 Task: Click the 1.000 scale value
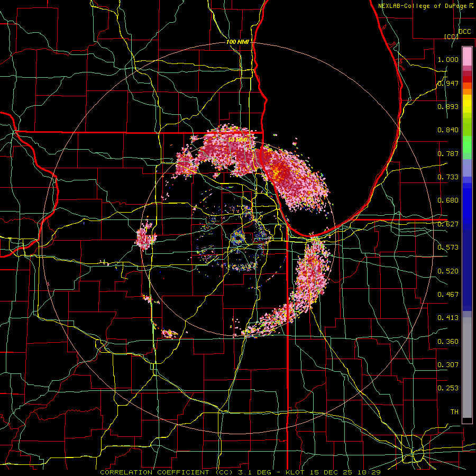(x=448, y=59)
